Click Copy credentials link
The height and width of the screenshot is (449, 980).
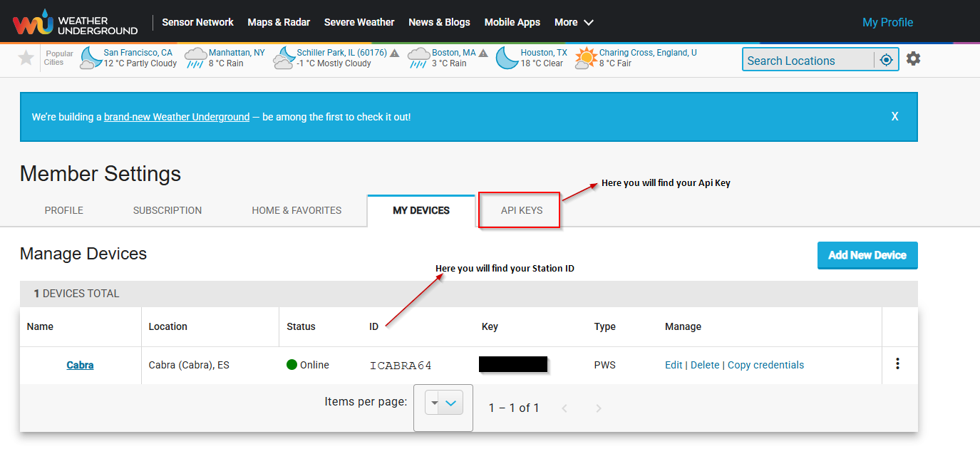[765, 365]
